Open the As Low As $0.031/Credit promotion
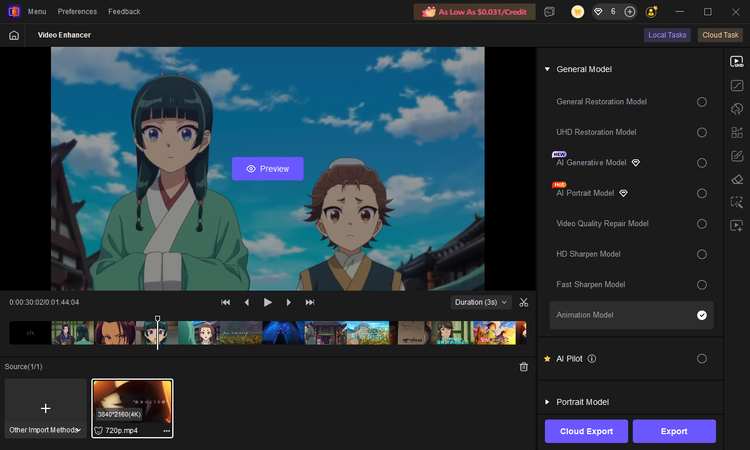This screenshot has height=450, width=750. click(474, 12)
